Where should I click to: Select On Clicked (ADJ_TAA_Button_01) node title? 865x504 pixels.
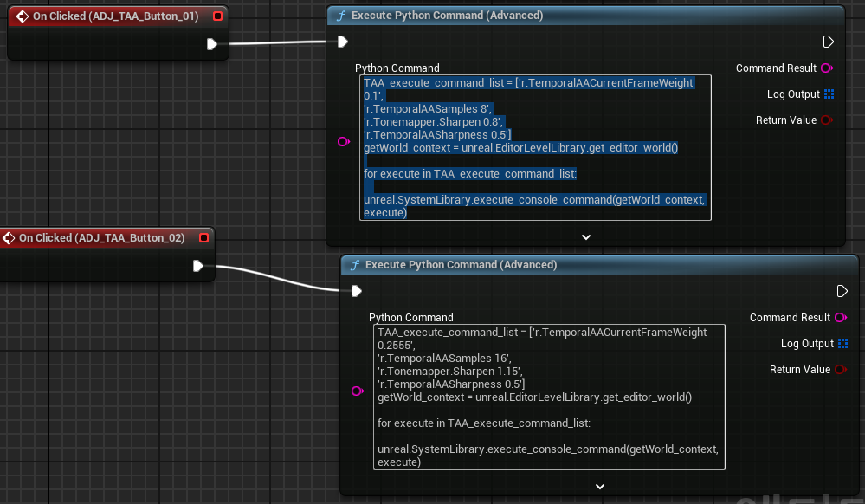pyautogui.click(x=115, y=16)
